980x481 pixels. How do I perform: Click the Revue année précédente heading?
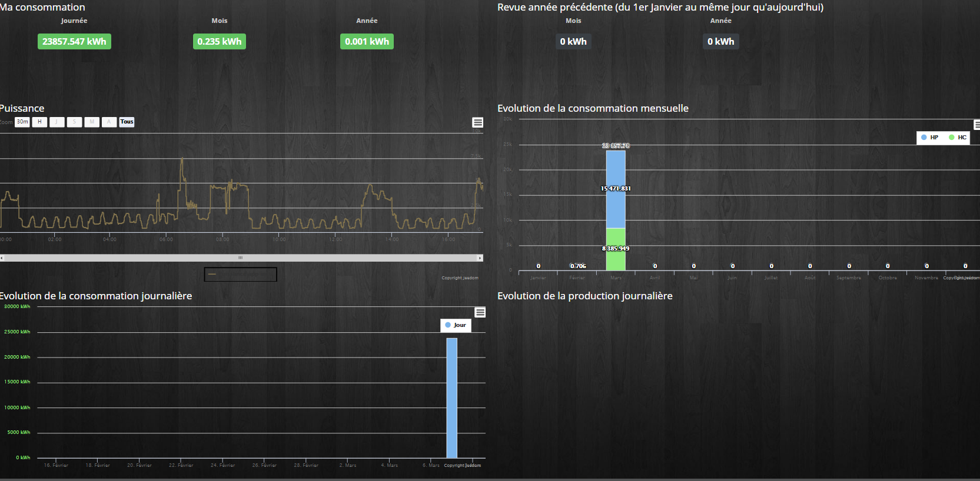coord(660,7)
